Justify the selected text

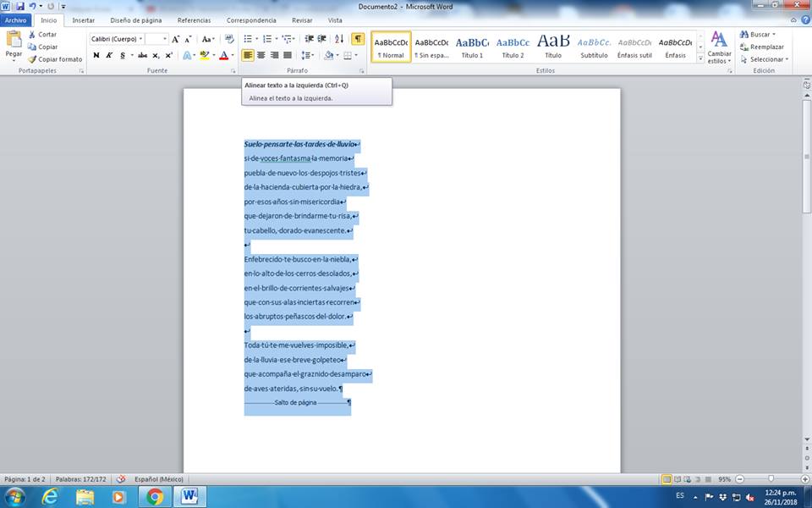(288, 55)
